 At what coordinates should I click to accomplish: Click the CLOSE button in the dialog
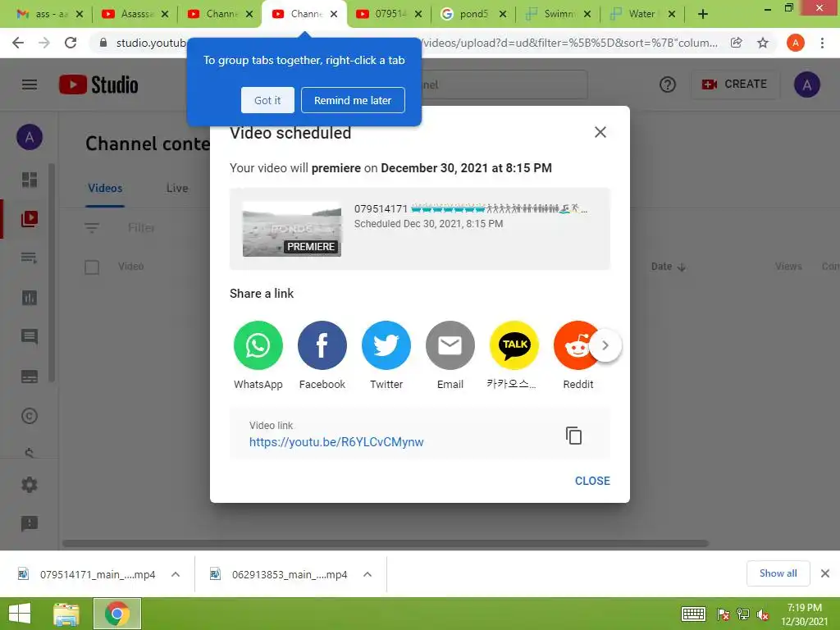[592, 481]
